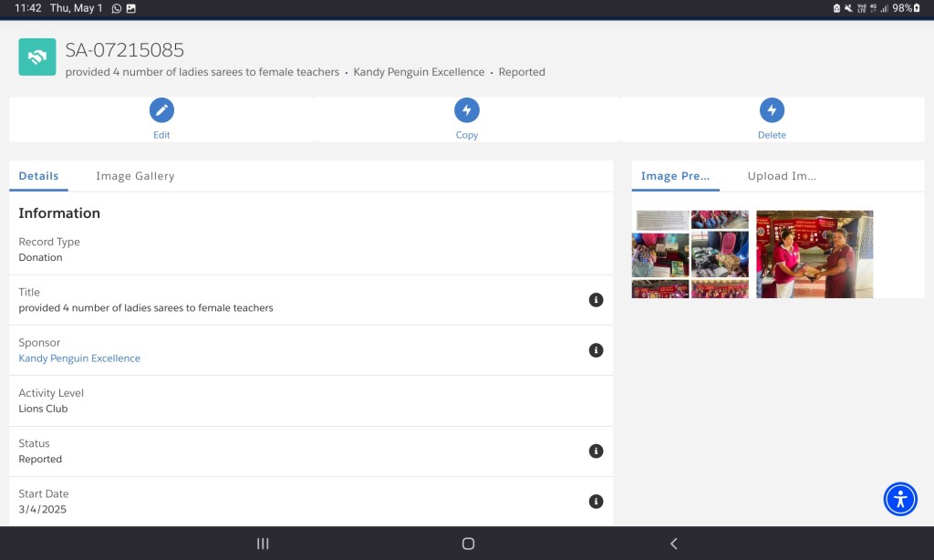Tap the gallery notification icon in status bar

pos(131,8)
